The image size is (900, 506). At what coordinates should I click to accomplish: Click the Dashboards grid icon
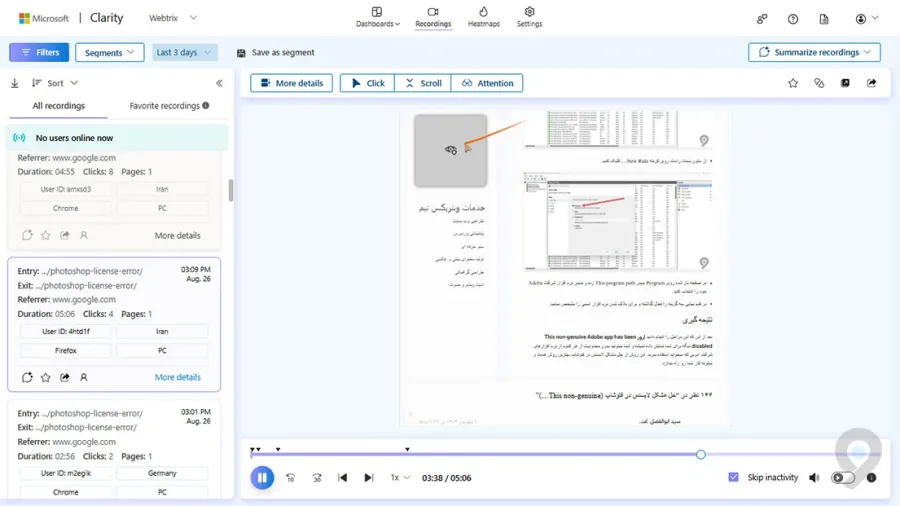377,11
